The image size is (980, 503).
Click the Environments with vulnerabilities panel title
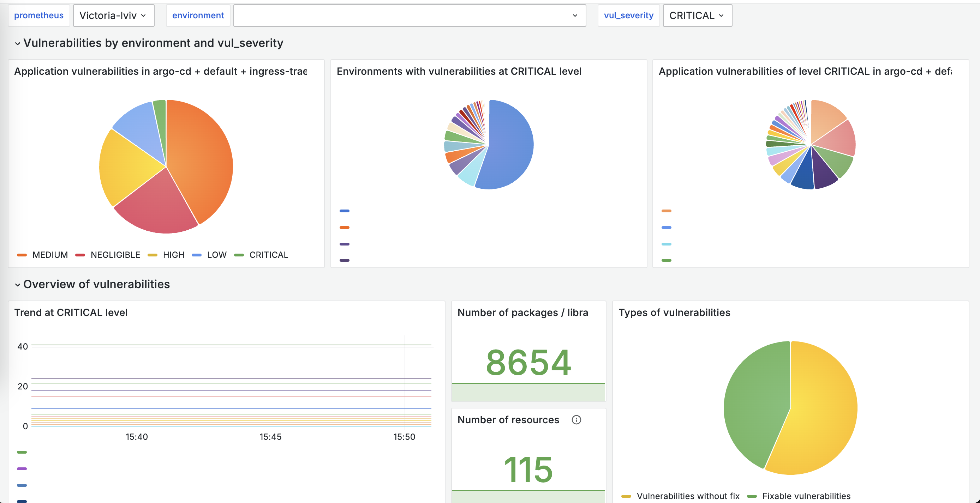pos(459,71)
